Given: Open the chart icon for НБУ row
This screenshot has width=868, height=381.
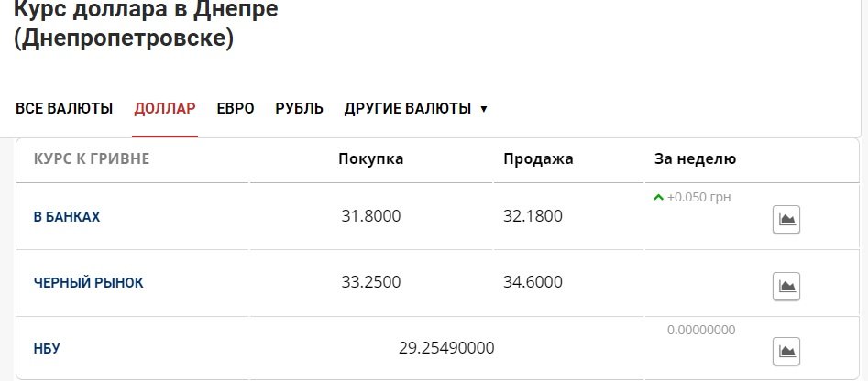Looking at the screenshot, I should pos(786,351).
